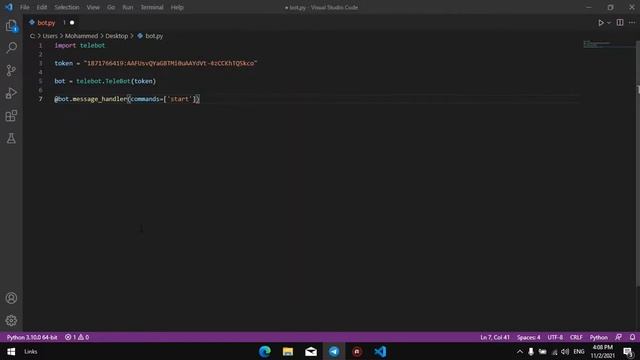Click the @bot.message_handler line
This screenshot has height=360, width=640.
[127, 99]
